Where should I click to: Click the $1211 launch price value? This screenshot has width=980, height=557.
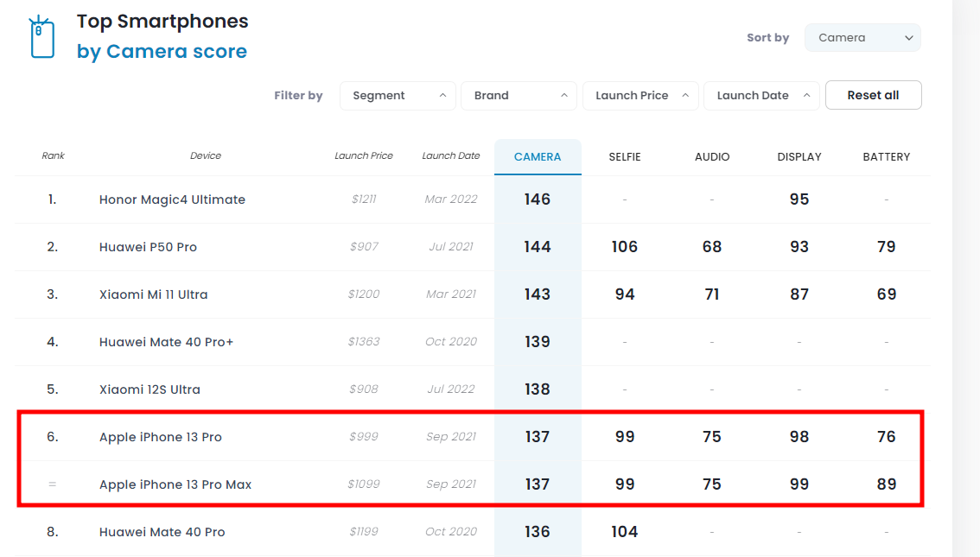(x=364, y=199)
